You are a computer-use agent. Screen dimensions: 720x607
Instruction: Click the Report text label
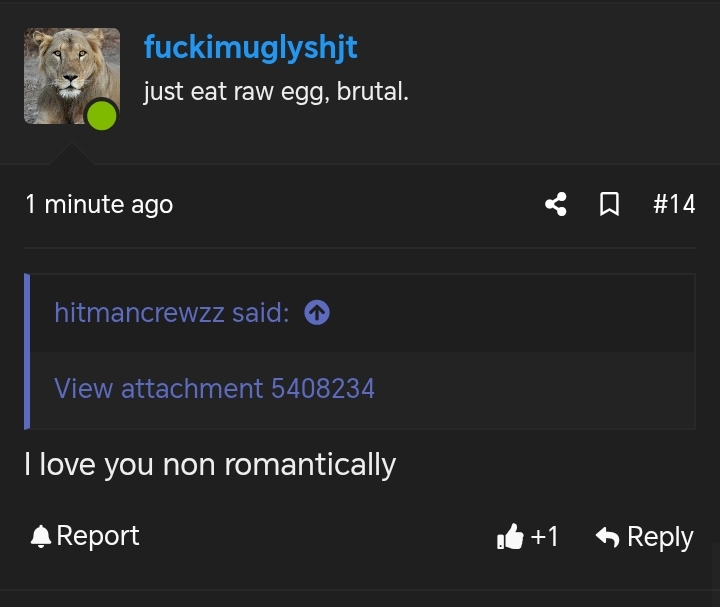(98, 536)
